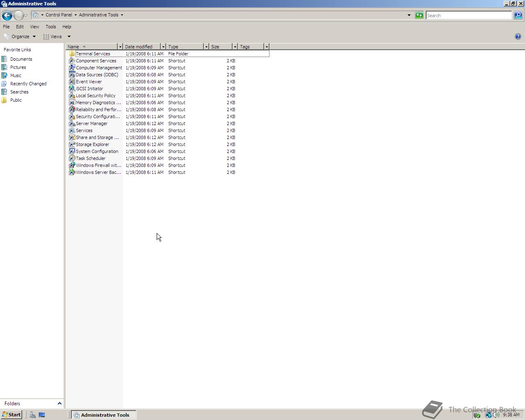Expand the Organize dropdown menu
Viewport: 525px width, 420px height.
point(34,37)
